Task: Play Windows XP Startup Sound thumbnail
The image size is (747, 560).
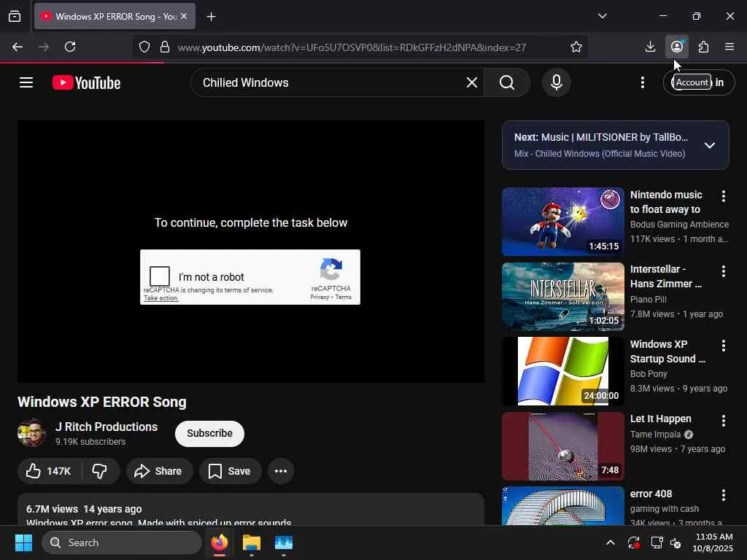Action: pos(562,371)
